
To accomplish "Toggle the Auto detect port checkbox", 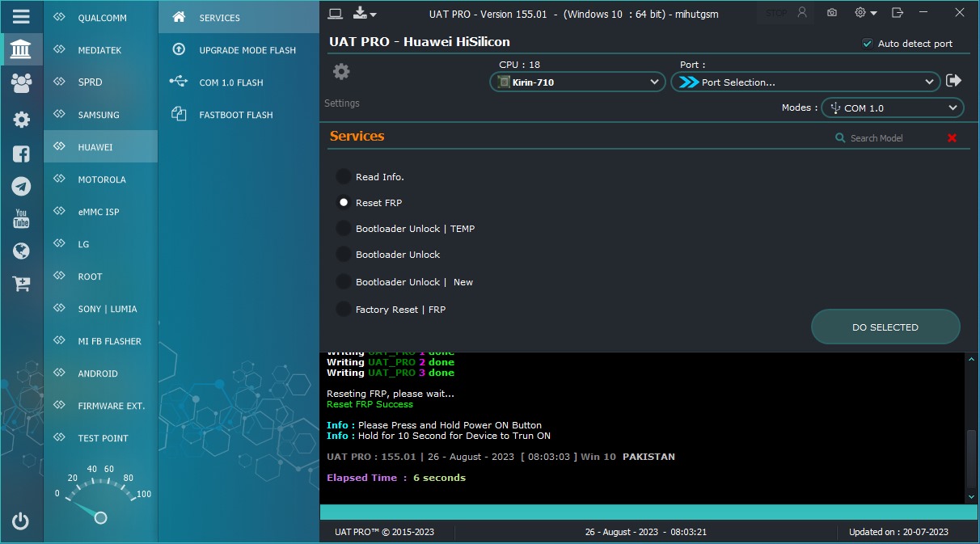I will click(868, 44).
